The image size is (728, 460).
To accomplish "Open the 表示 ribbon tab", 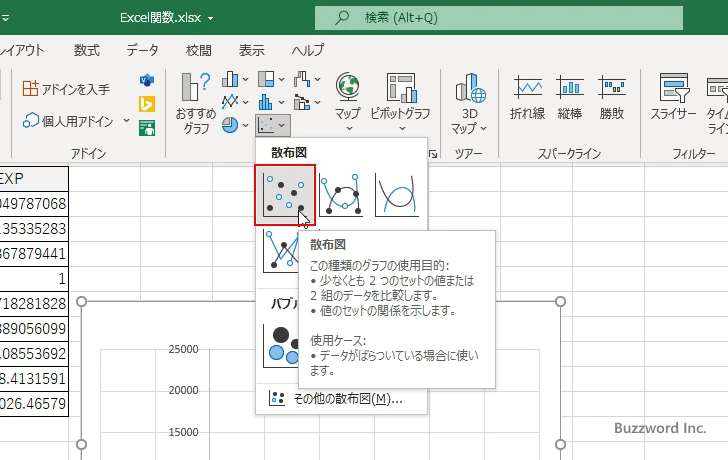I will (252, 50).
